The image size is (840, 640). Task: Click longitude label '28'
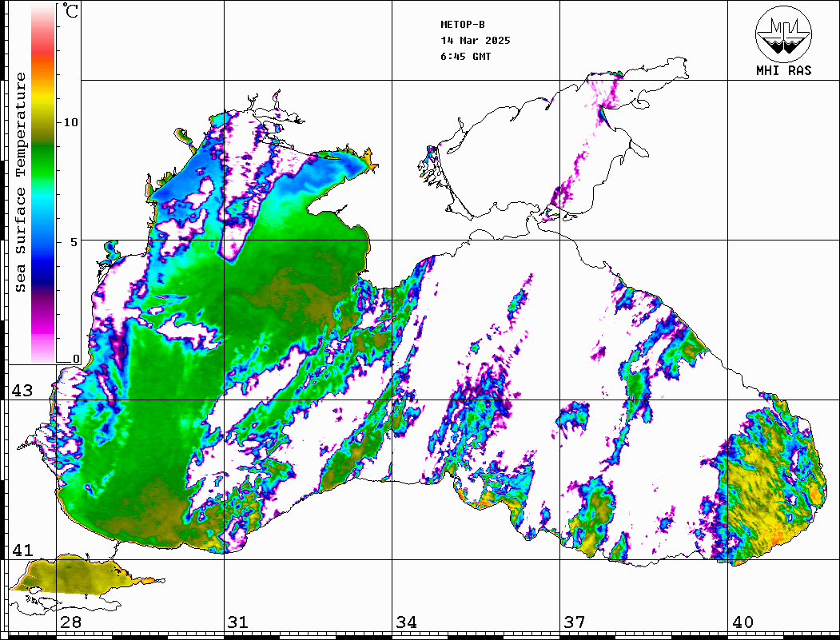tap(70, 622)
